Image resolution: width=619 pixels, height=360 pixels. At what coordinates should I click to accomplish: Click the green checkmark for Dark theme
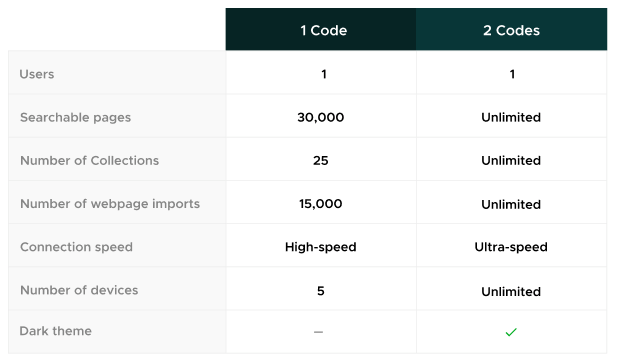pyautogui.click(x=511, y=332)
